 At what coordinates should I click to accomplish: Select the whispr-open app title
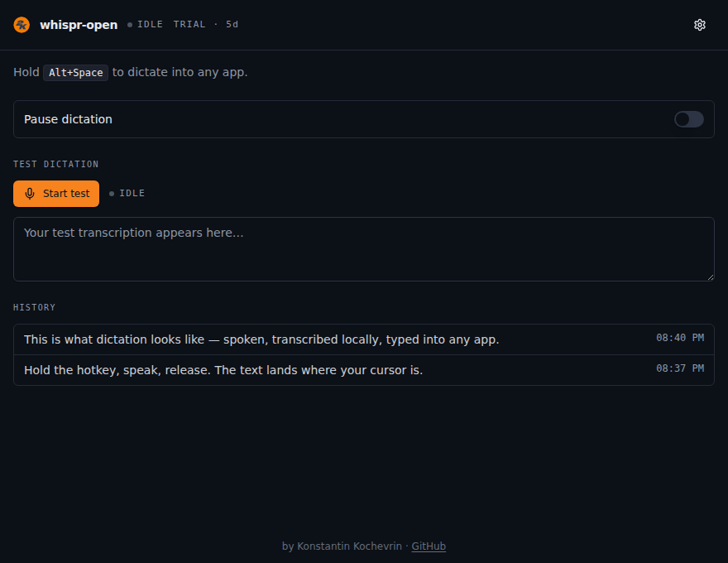click(x=79, y=25)
